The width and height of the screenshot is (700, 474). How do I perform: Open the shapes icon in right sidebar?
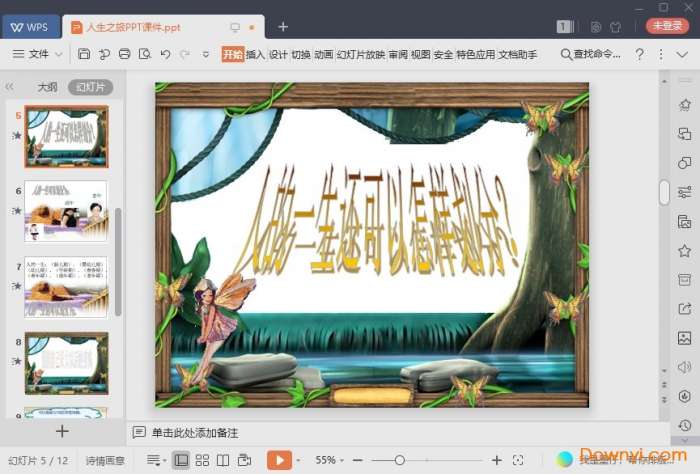(x=684, y=163)
